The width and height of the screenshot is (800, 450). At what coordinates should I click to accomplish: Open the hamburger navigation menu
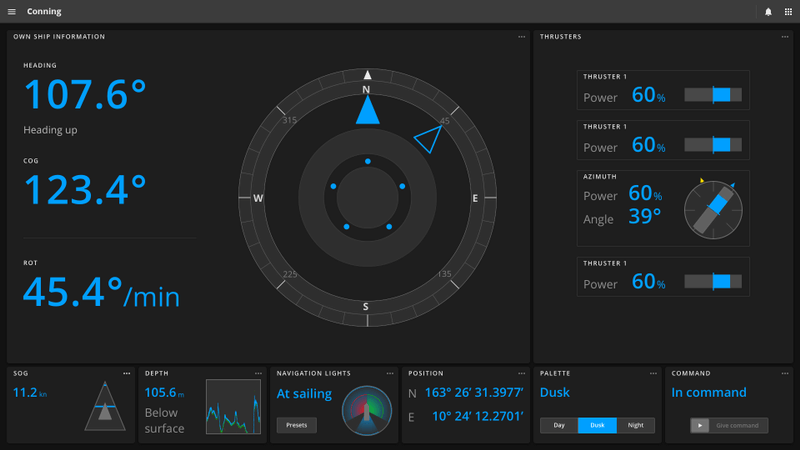12,12
